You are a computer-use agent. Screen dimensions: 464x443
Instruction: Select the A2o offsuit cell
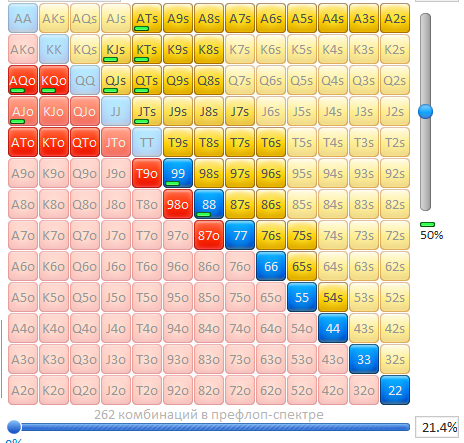point(23,390)
